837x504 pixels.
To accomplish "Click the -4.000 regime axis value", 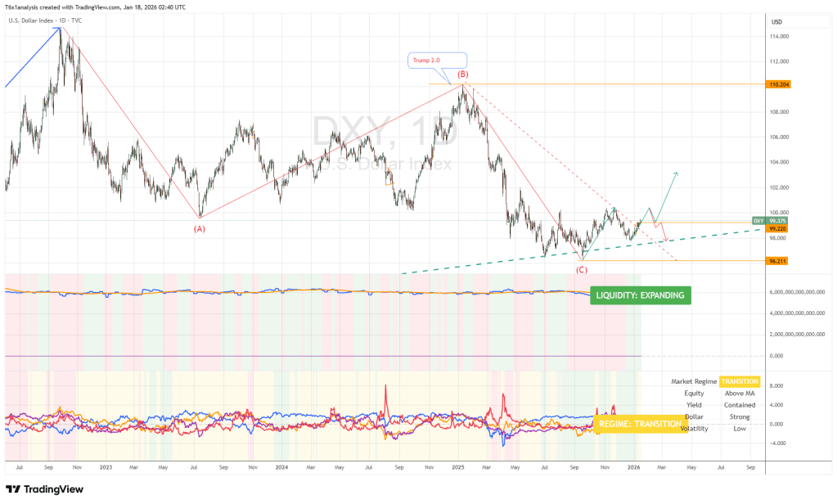I will click(777, 443).
